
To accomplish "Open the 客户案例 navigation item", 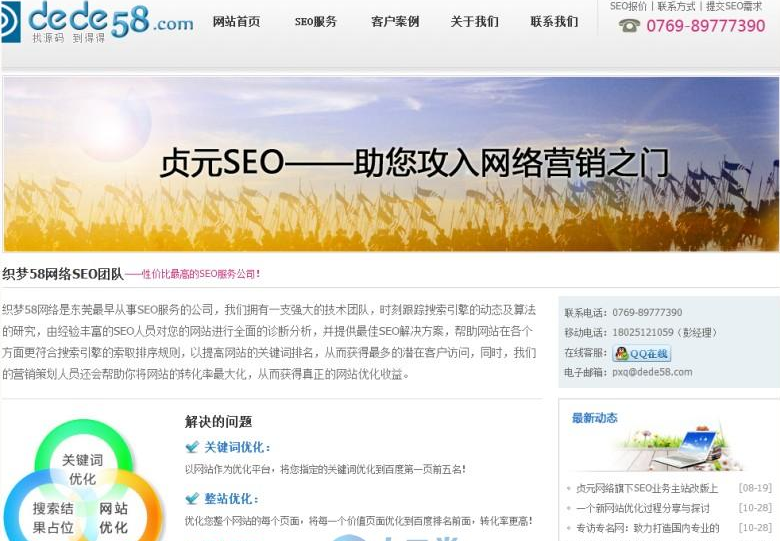I will click(395, 22).
